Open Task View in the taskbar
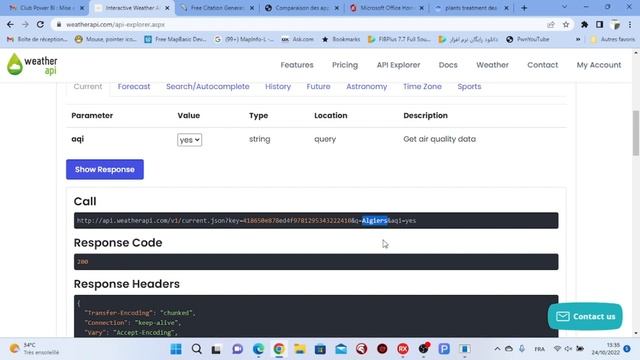The height and width of the screenshot is (360, 640). tap(216, 349)
